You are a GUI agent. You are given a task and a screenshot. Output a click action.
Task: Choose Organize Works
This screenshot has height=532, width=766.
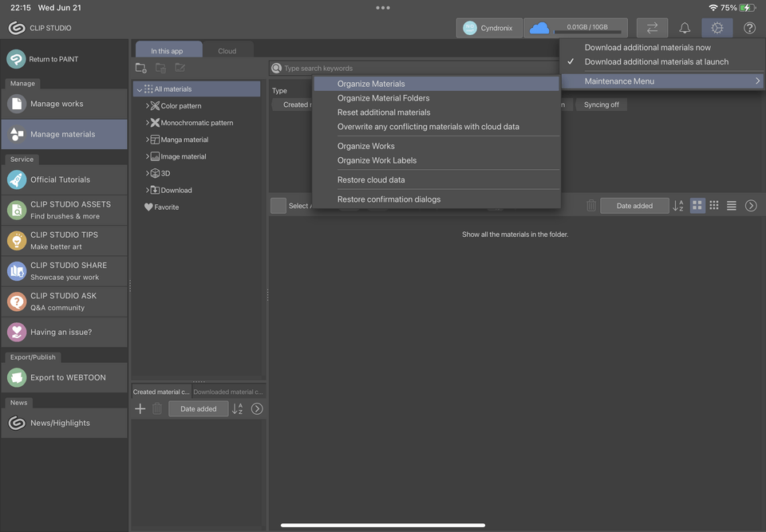coord(436,146)
